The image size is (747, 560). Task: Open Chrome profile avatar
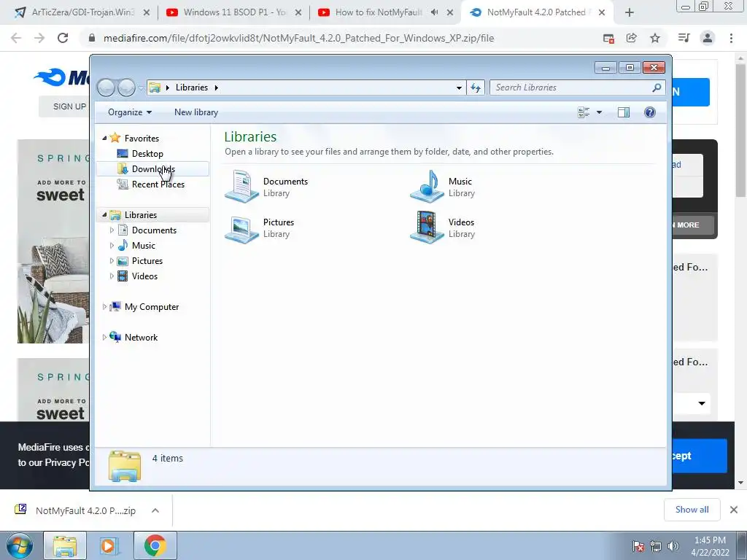[x=708, y=38]
